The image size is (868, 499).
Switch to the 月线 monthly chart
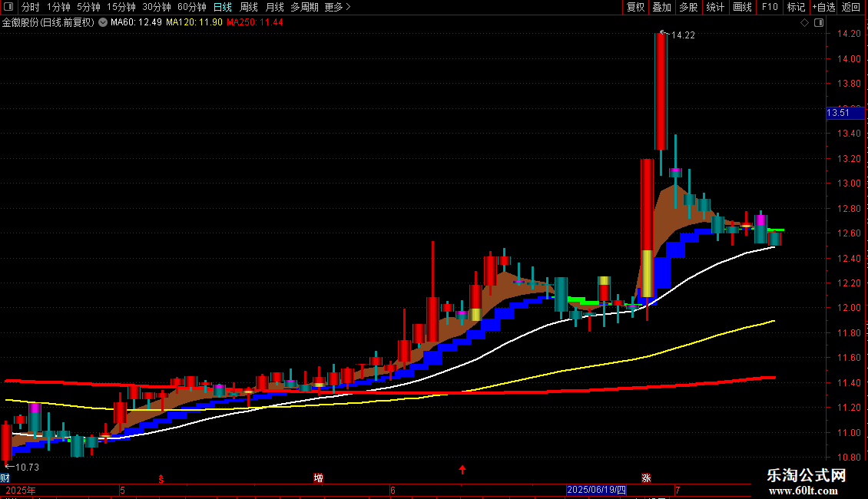point(274,7)
